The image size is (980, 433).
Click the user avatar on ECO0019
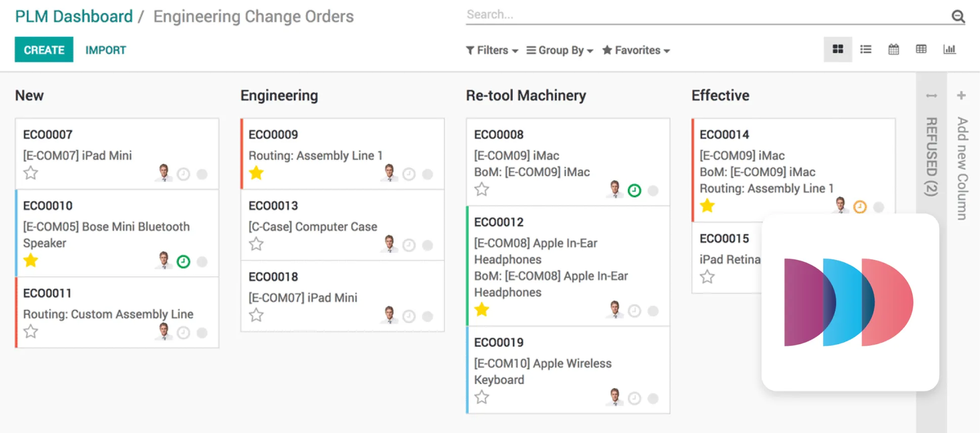(x=615, y=397)
